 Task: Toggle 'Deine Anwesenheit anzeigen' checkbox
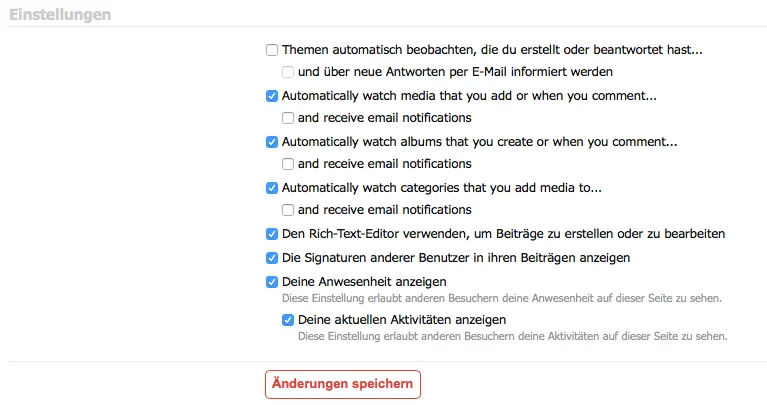click(x=272, y=282)
